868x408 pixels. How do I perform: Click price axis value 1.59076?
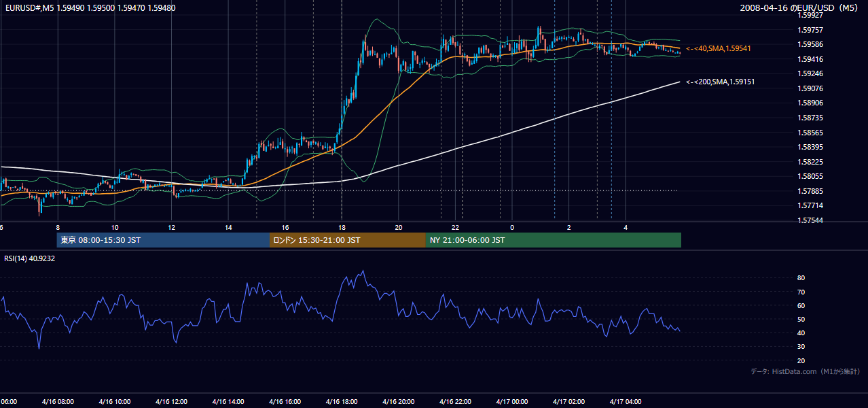(x=810, y=88)
